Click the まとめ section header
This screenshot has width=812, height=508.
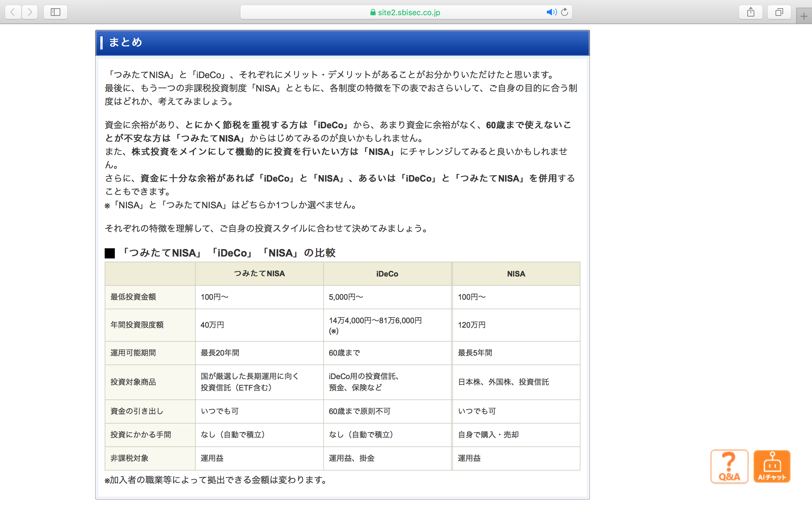(342, 43)
